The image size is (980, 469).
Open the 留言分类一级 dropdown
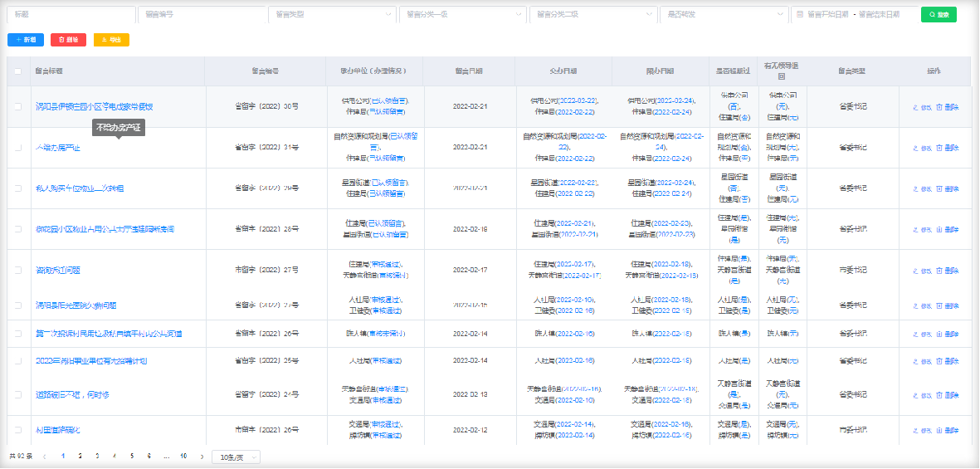[x=462, y=14]
